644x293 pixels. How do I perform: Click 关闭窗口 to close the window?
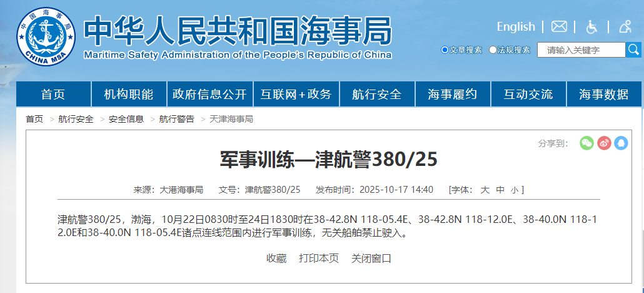[371, 259]
